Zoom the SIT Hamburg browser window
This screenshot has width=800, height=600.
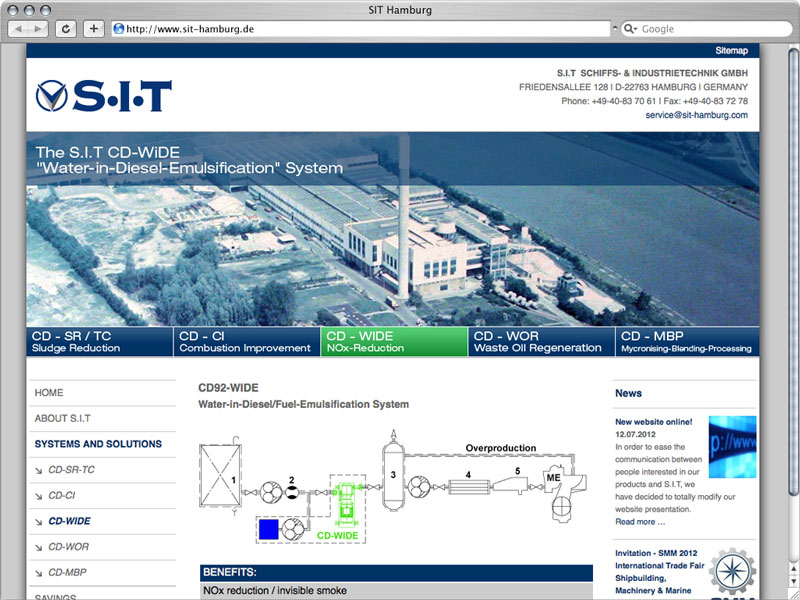tap(45, 10)
